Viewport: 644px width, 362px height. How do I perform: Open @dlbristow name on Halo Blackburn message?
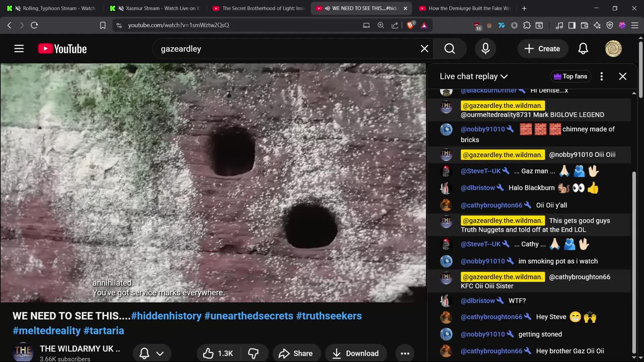478,188
